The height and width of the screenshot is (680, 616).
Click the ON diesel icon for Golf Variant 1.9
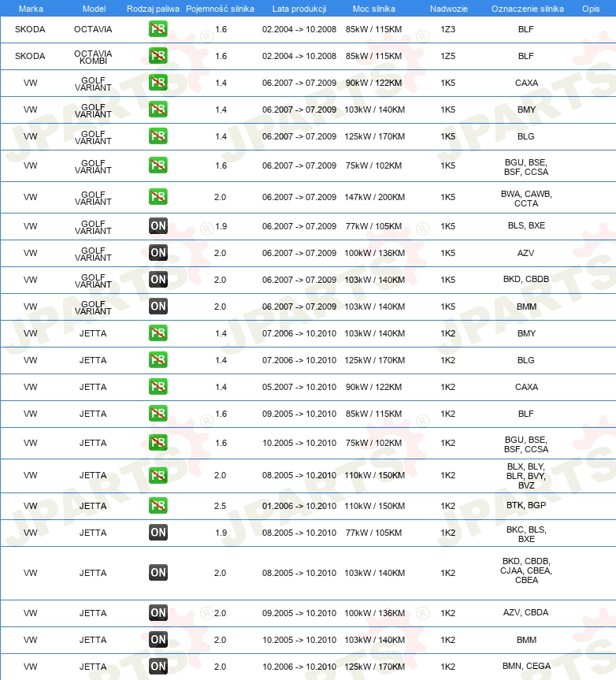tap(158, 226)
